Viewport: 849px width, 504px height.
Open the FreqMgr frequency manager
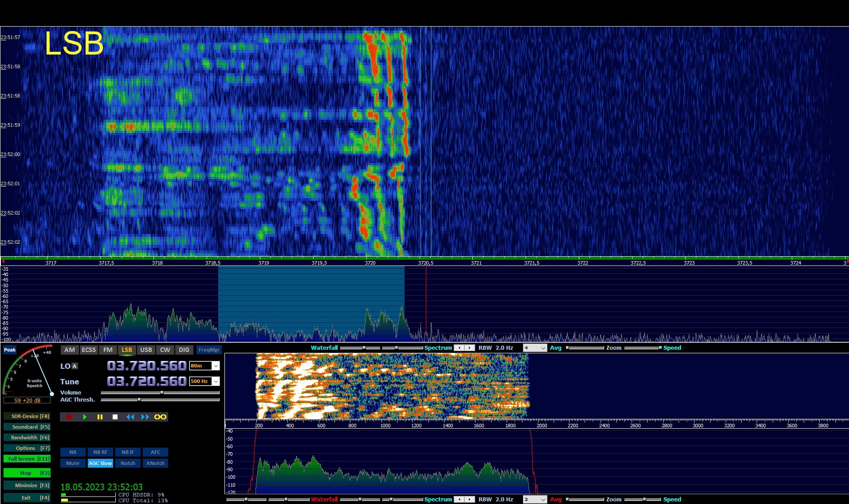[209, 350]
